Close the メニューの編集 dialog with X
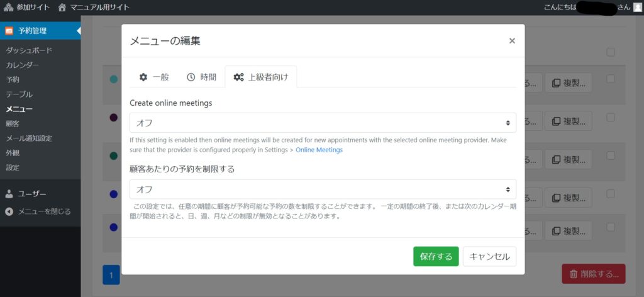This screenshot has width=644, height=297. click(512, 41)
